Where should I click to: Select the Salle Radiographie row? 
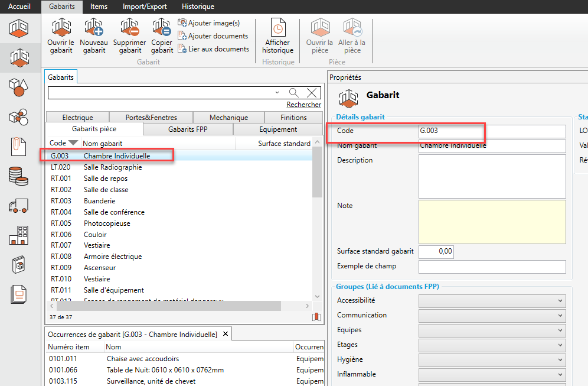pos(113,167)
